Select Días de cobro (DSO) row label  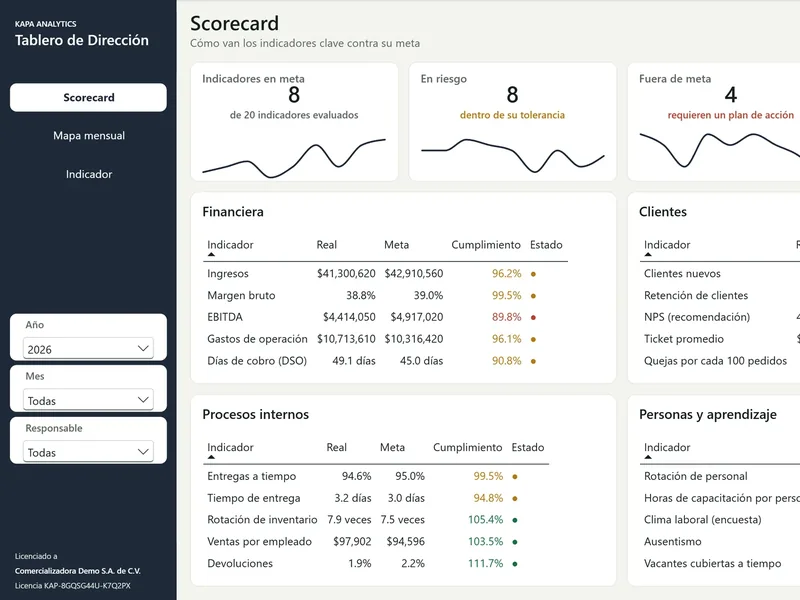click(257, 361)
